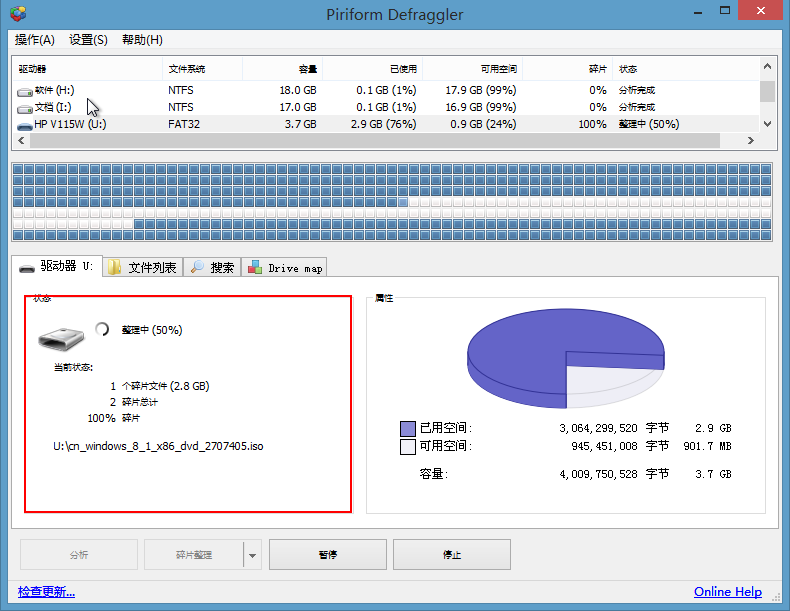Click the 3,064,299,520 bytes value
790x611 pixels.
pyautogui.click(x=598, y=428)
